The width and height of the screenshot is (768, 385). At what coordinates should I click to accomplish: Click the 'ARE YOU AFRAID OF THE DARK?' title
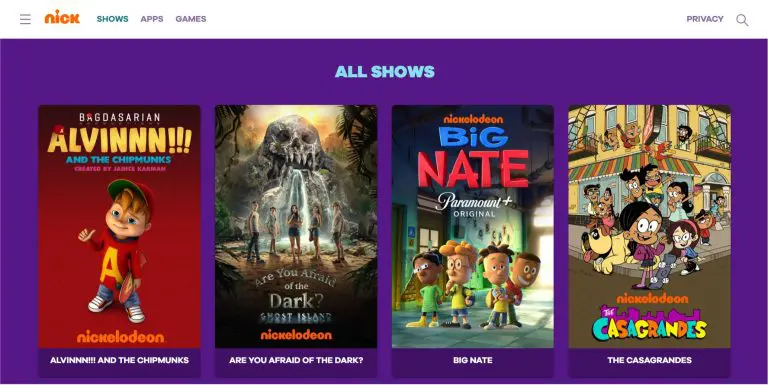pyautogui.click(x=296, y=360)
